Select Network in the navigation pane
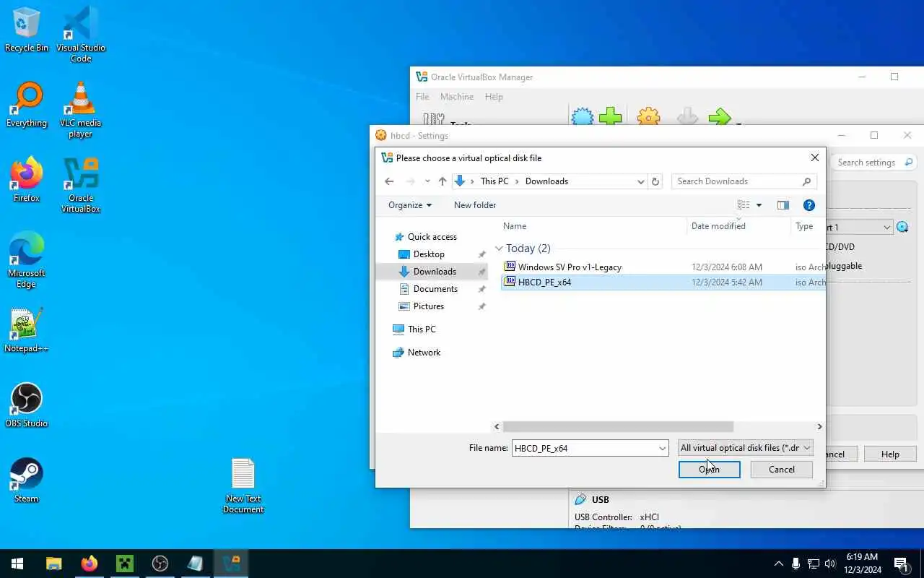 coord(424,353)
